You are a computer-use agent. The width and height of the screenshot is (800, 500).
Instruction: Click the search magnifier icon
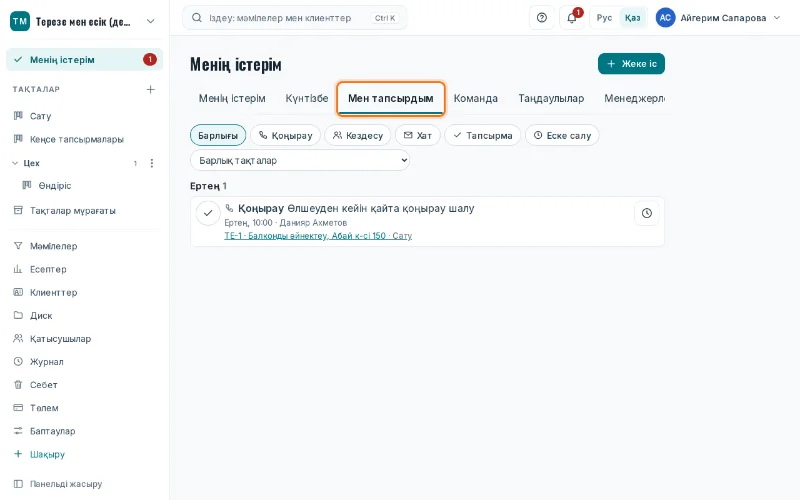tap(196, 18)
